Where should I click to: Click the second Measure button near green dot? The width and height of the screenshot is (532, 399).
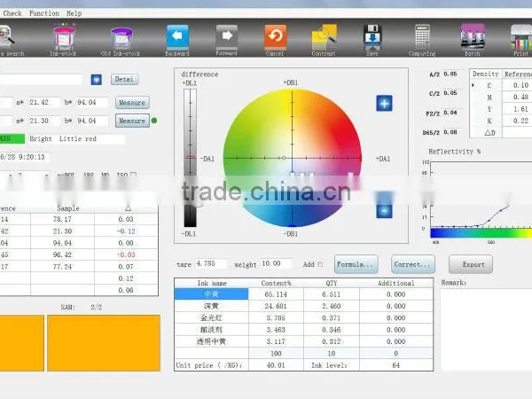click(132, 121)
